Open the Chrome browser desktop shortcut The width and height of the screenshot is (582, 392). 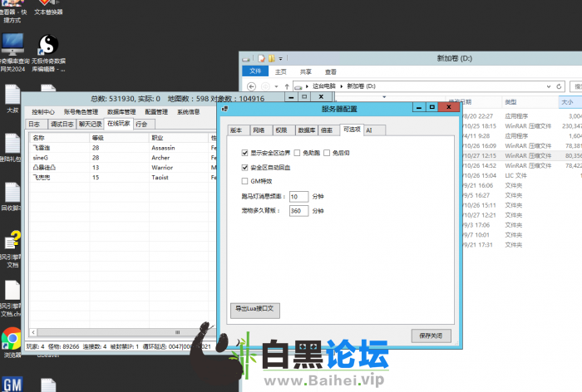pyautogui.click(x=12, y=339)
